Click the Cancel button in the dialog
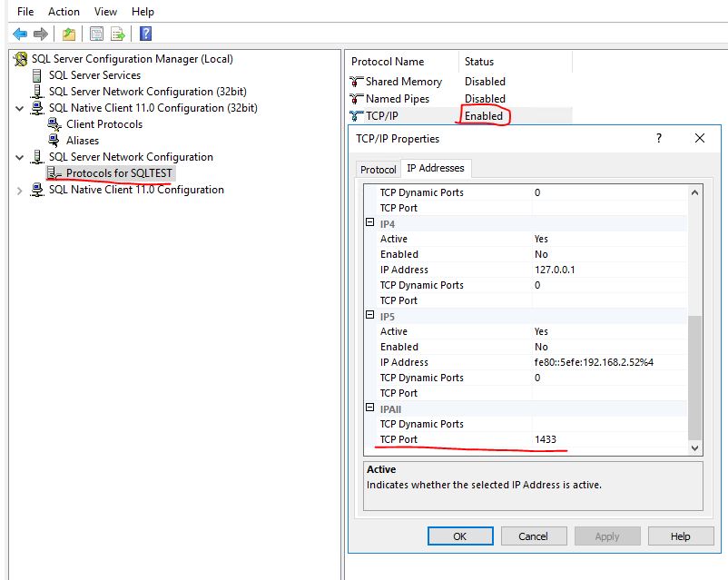Screen dimensions: 728x580 point(534,536)
